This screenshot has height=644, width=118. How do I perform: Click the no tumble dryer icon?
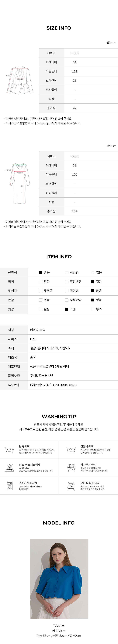point(9,486)
